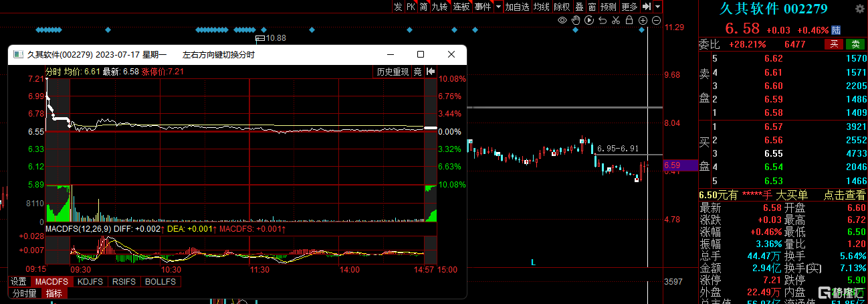Screen dimensions: 868x304
Task: Click sell level 5 price 6.62
Action: 773,58
